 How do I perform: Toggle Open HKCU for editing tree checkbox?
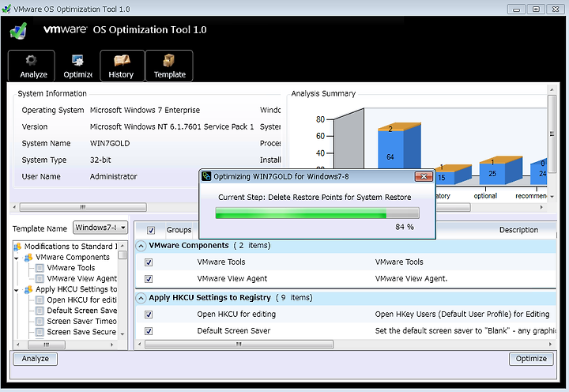pos(40,300)
